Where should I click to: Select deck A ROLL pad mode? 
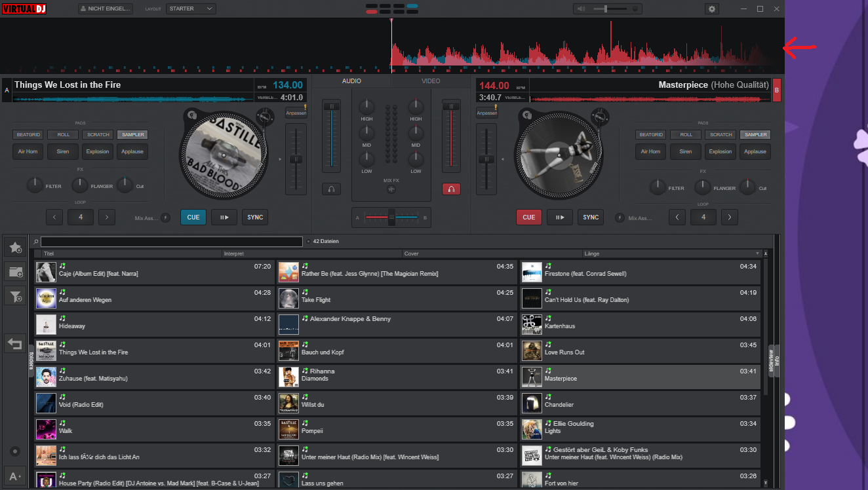[x=64, y=134]
